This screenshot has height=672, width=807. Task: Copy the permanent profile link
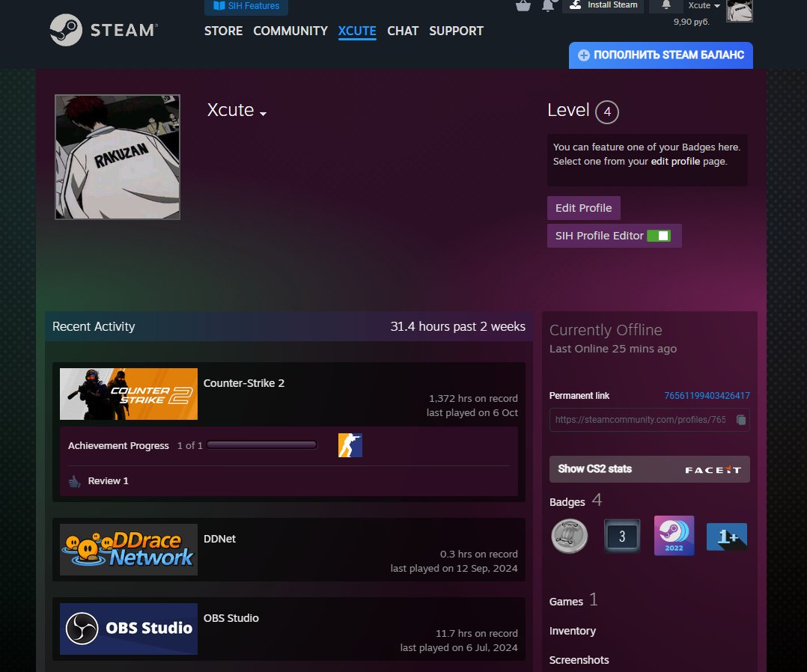[740, 420]
